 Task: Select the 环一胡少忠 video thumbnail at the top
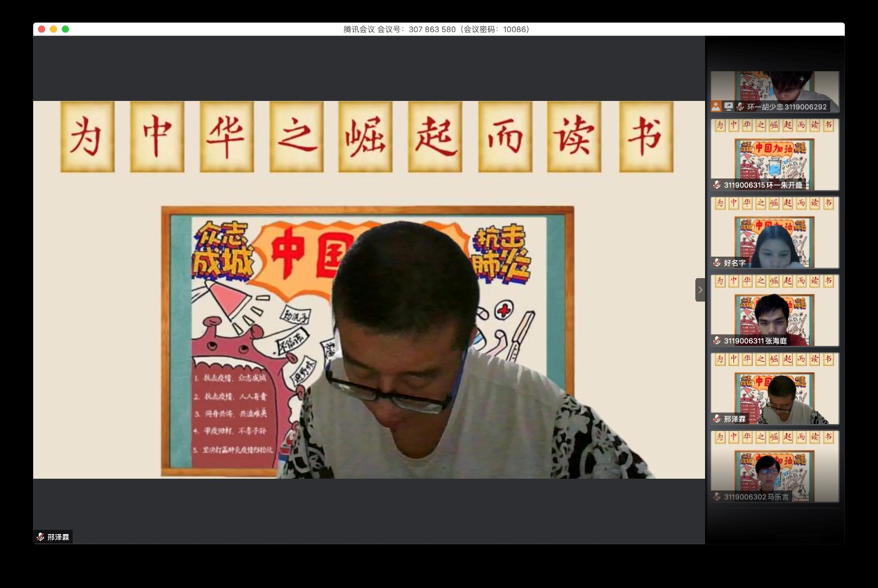coord(774,89)
